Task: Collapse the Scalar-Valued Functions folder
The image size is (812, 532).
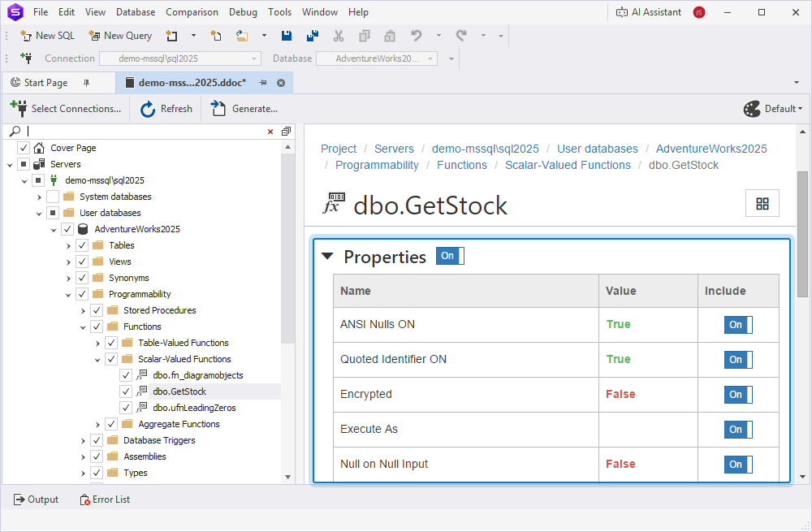Action: click(x=97, y=360)
